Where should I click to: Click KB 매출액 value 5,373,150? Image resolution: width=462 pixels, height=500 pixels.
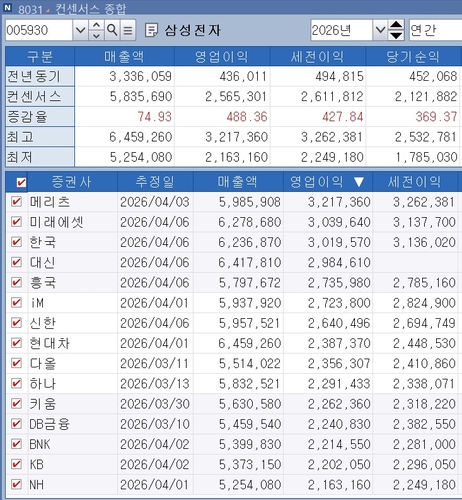250,464
